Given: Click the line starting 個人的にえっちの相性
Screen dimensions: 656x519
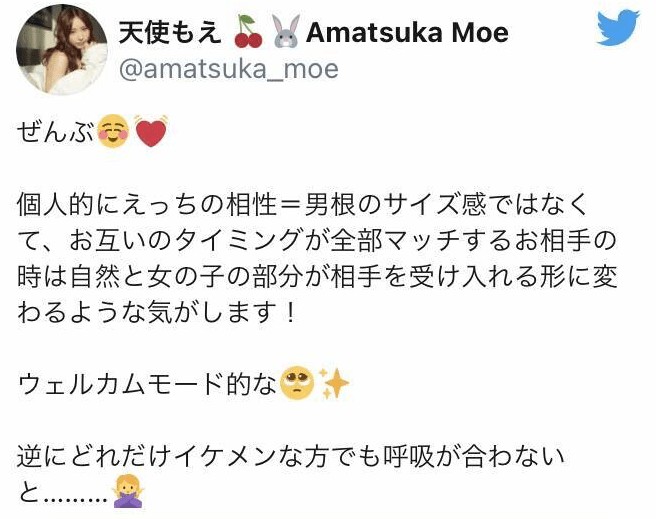Looking at the screenshot, I should [x=302, y=205].
